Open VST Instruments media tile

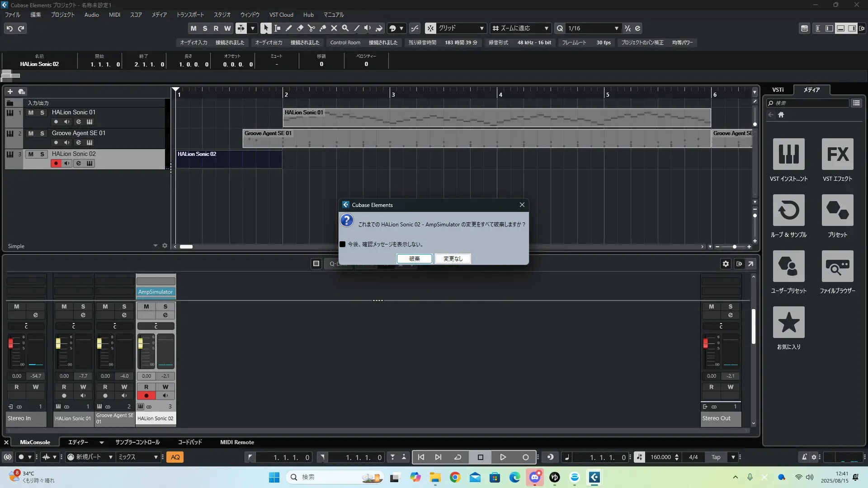click(788, 155)
